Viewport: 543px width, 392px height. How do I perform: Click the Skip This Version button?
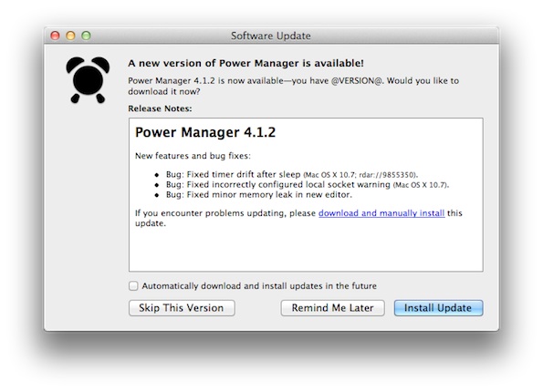pyautogui.click(x=182, y=308)
